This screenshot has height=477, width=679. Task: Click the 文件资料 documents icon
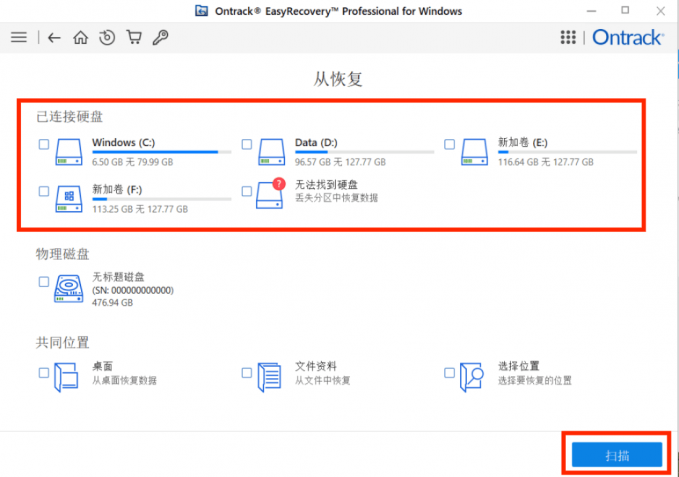click(269, 377)
